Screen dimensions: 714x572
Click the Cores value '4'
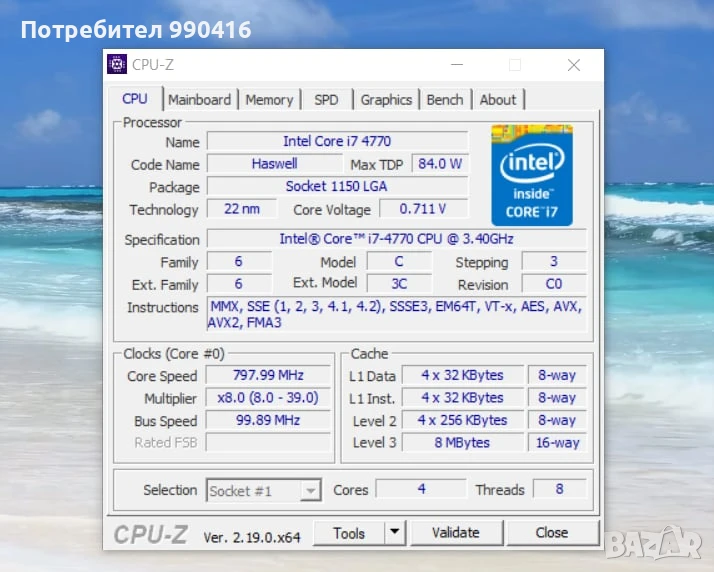tap(422, 489)
